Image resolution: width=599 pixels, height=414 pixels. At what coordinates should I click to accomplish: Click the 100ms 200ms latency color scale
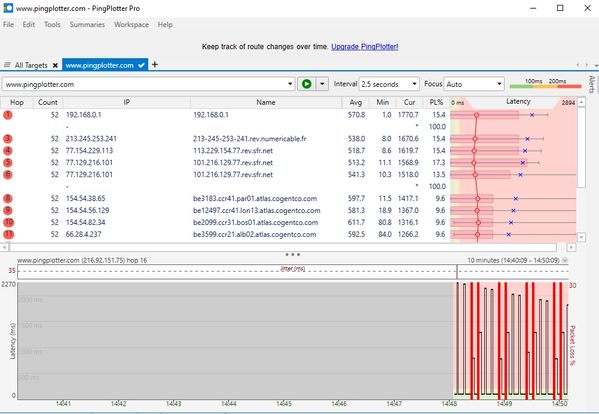(545, 84)
